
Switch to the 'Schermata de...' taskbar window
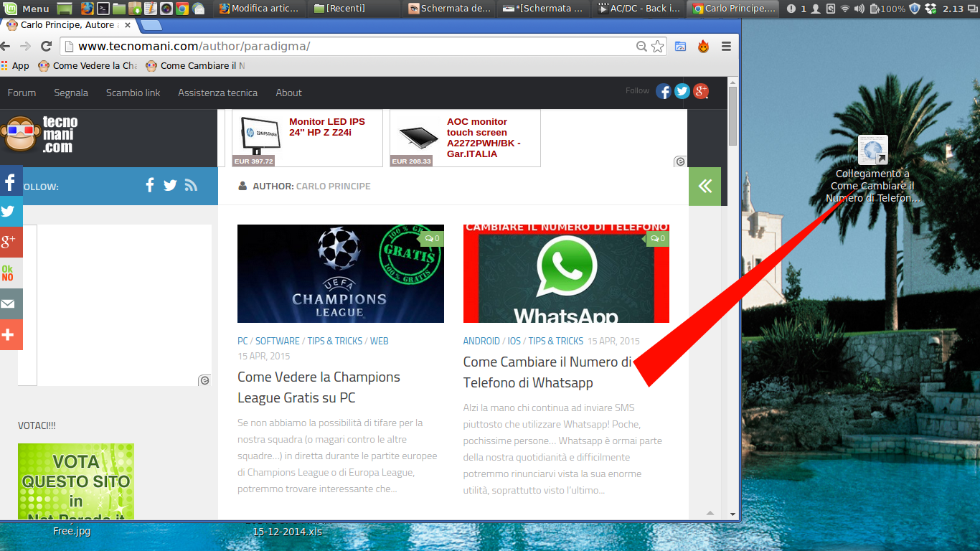tap(450, 9)
